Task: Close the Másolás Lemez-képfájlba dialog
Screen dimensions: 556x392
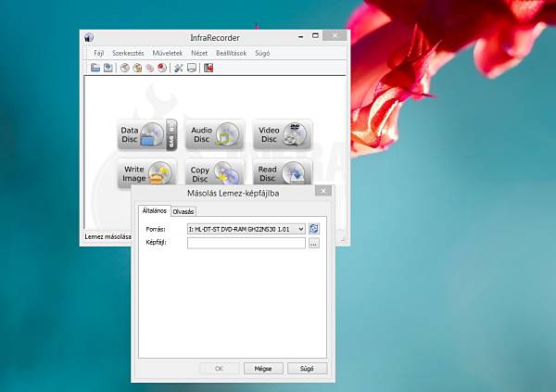Action: 323,191
